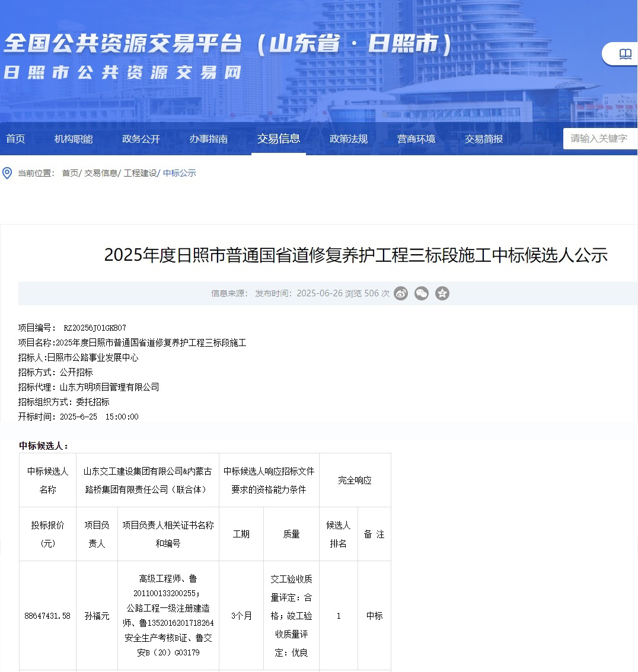Open the 工程建设 breadcrumb link

pyautogui.click(x=140, y=173)
